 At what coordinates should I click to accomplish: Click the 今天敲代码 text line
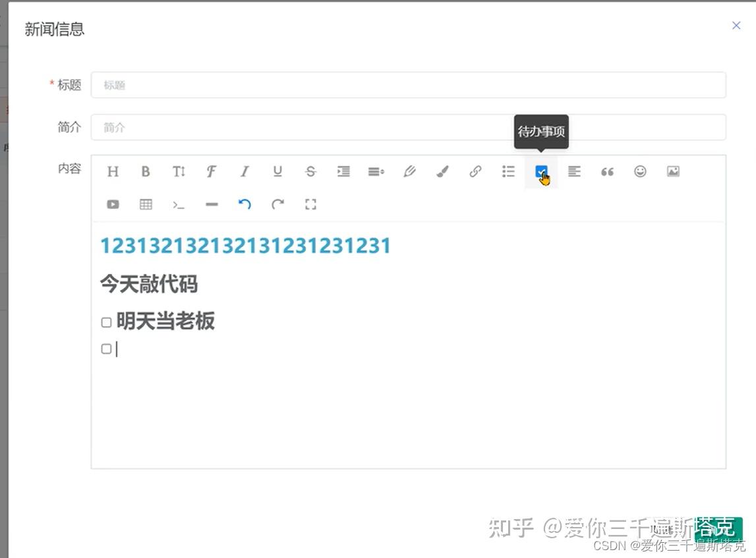[149, 284]
